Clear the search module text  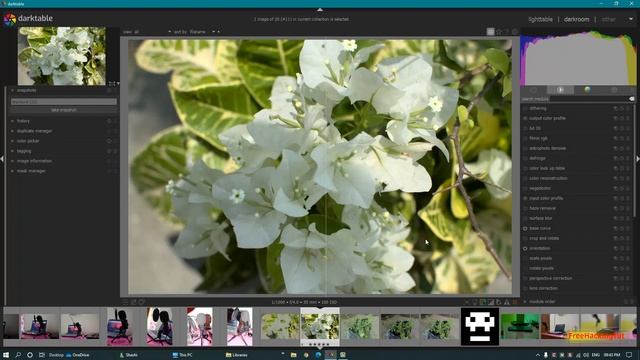(631, 99)
